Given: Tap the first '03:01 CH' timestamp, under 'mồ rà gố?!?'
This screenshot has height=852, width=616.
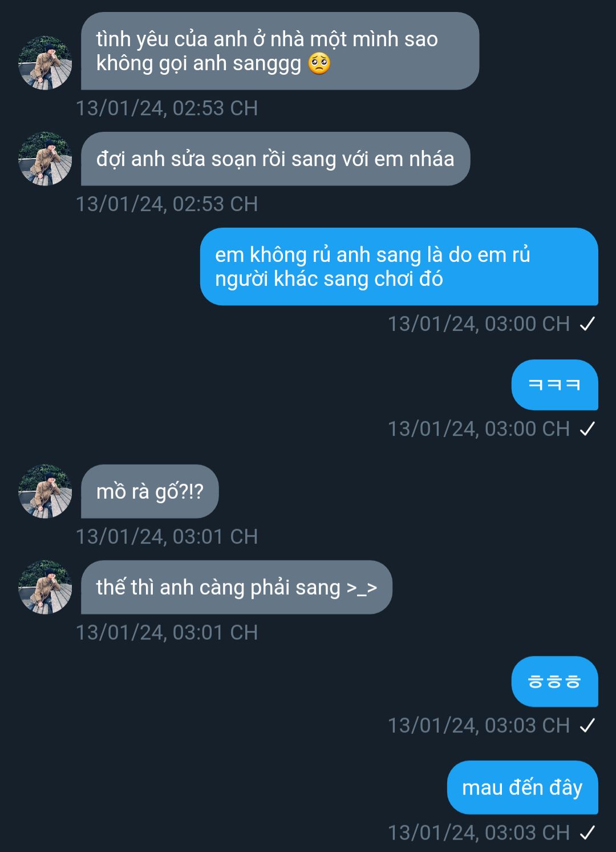Looking at the screenshot, I should [x=167, y=536].
